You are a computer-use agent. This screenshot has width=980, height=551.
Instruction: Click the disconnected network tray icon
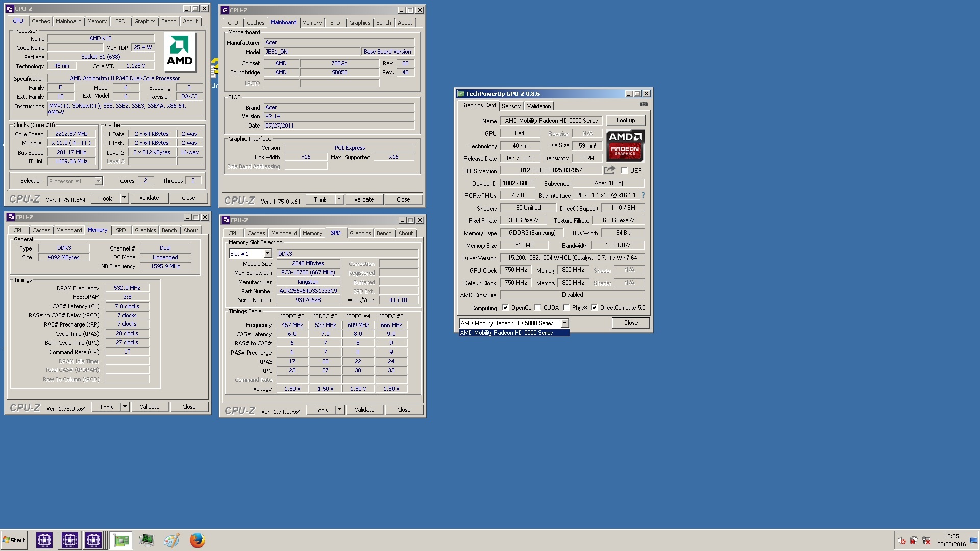click(x=926, y=541)
